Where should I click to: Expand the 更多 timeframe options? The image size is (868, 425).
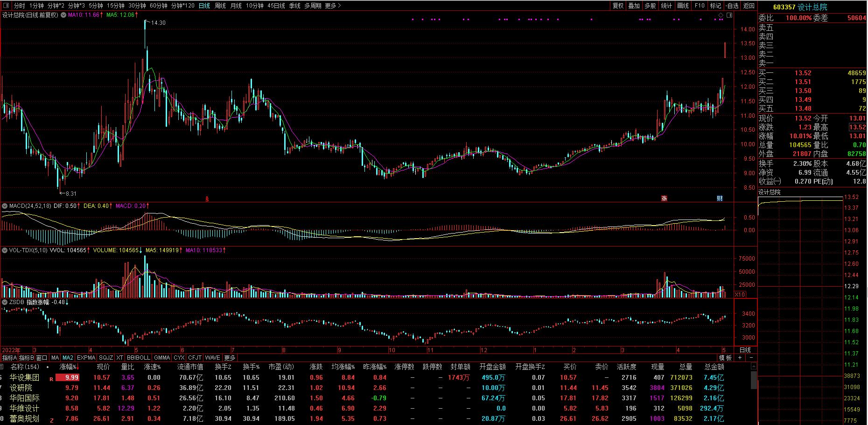pos(333,6)
